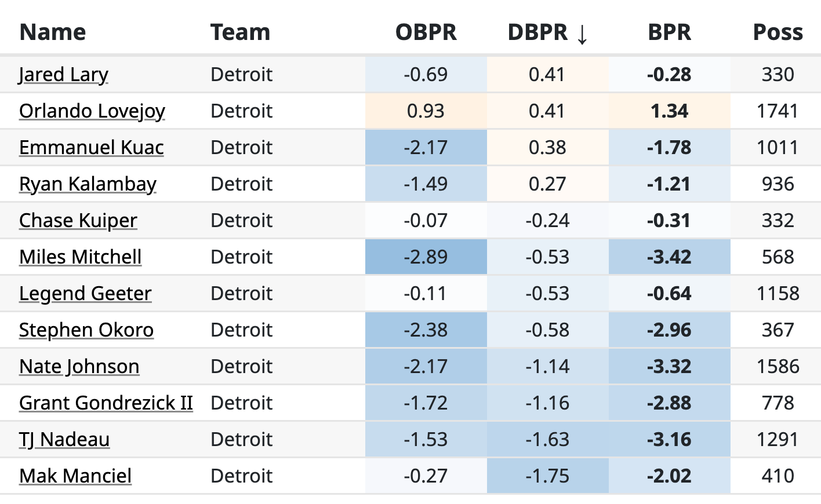The image size is (821, 504).
Task: Click the DBPR sort arrow icon
Action: point(582,34)
